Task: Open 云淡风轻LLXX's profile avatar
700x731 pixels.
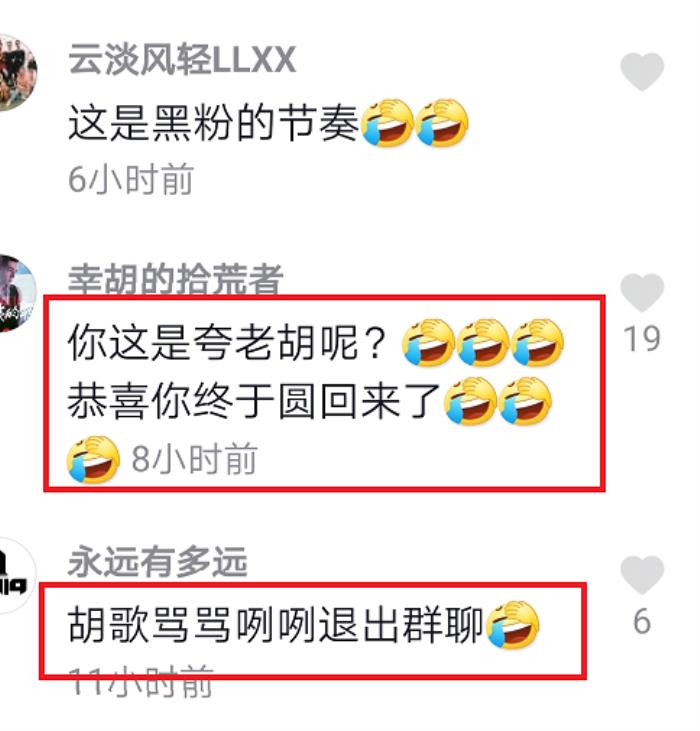Action: coord(18,72)
